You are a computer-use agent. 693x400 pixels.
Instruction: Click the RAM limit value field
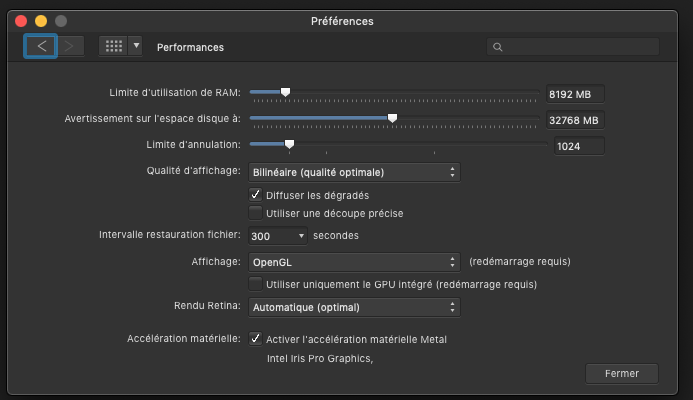coord(576,94)
